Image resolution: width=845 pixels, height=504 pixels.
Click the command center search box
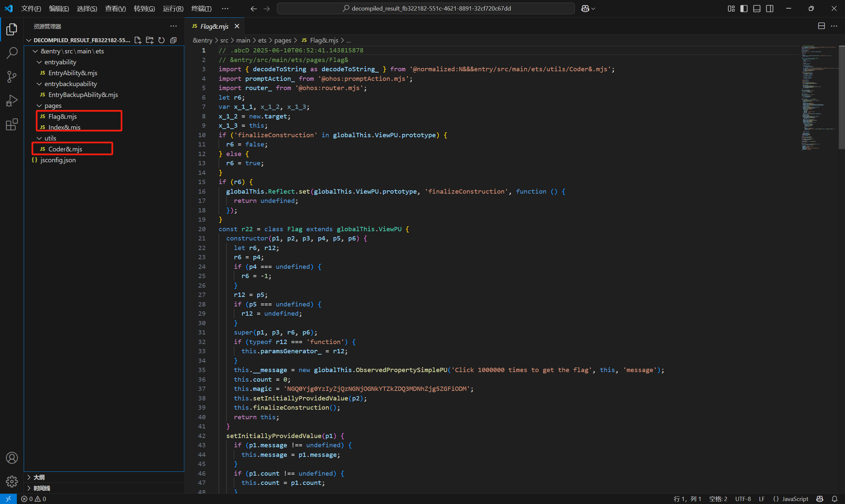tap(426, 9)
